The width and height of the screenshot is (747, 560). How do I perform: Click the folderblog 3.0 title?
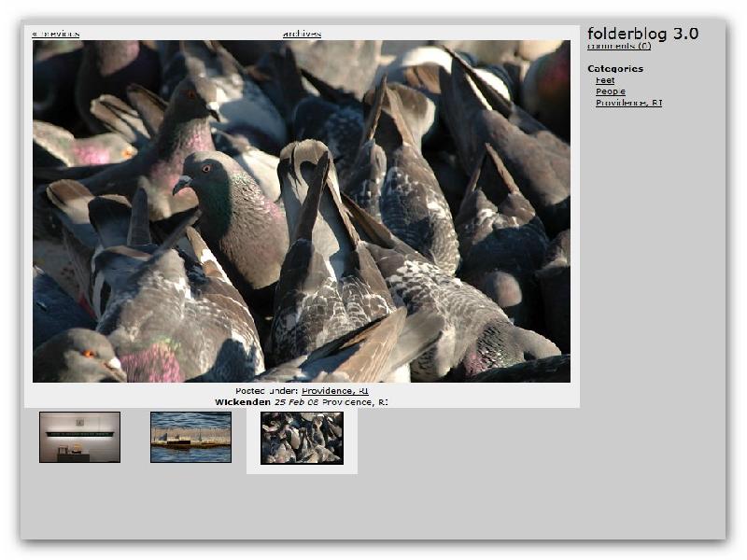[x=642, y=34]
